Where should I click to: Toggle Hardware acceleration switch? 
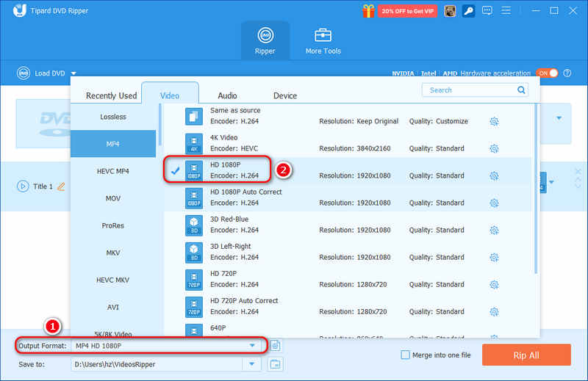pyautogui.click(x=548, y=73)
